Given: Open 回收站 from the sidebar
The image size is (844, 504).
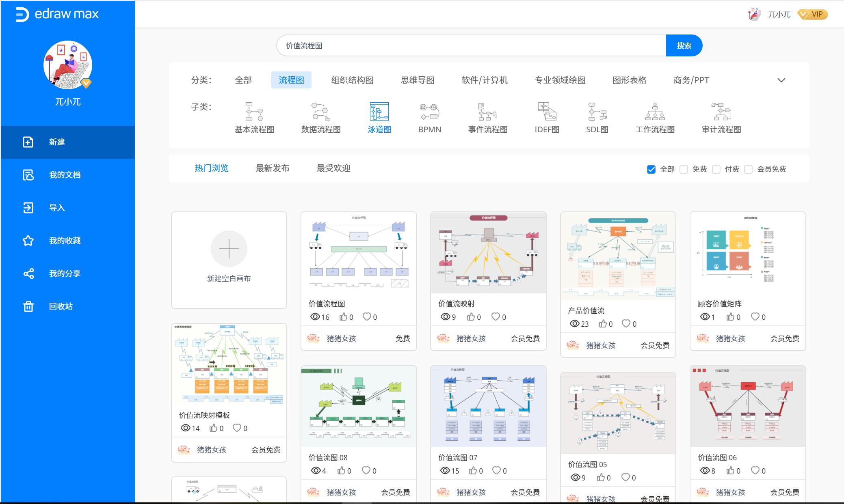Looking at the screenshot, I should (x=60, y=306).
